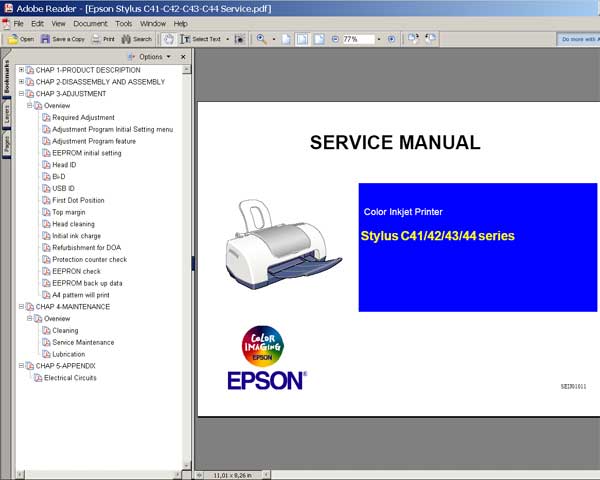Screen dimensions: 600x480
Task: Activate the Select Text tool
Action: [x=205, y=39]
